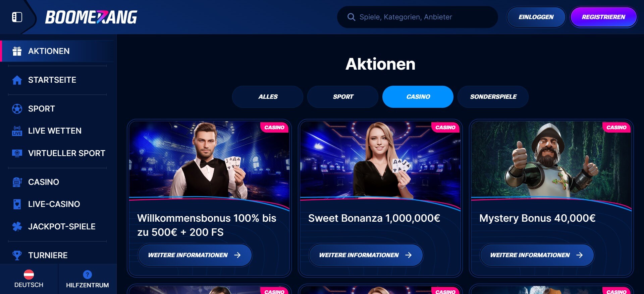Click the Registrieren button

tap(603, 17)
